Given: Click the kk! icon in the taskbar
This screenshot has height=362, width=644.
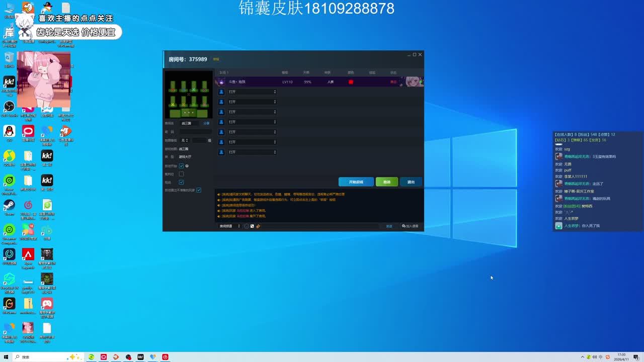Looking at the screenshot, I should pyautogui.click(x=141, y=357).
